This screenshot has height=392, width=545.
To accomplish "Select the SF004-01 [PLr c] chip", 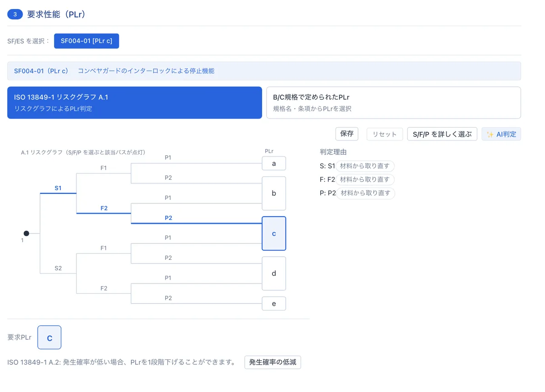I will pyautogui.click(x=86, y=41).
